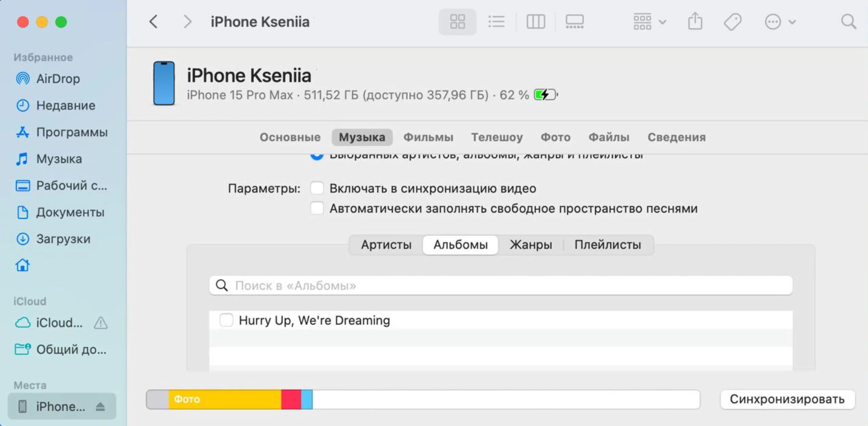Click the eject icon next to iPhone
The image size is (868, 426).
tap(100, 406)
